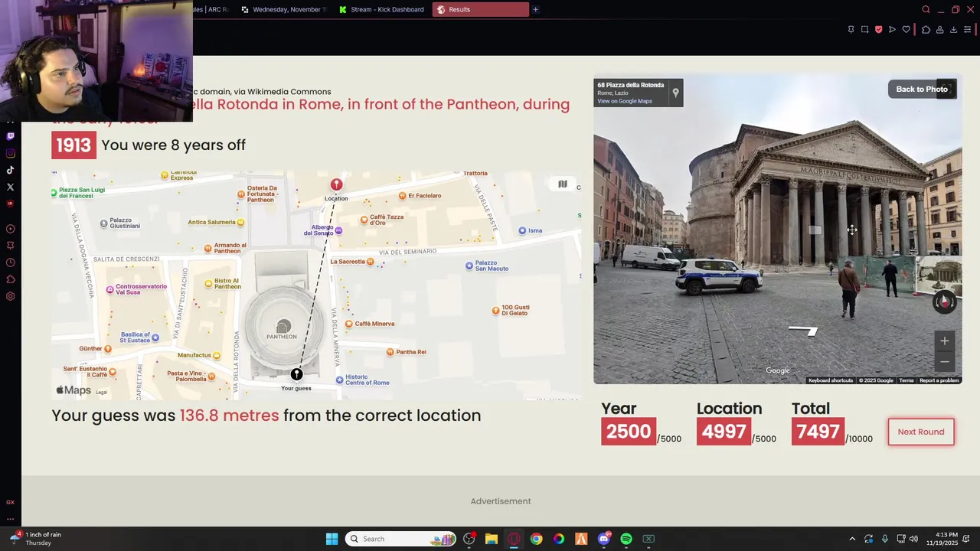
Task: Click the 100 Gusti Di Gelato marker
Action: coord(495,310)
